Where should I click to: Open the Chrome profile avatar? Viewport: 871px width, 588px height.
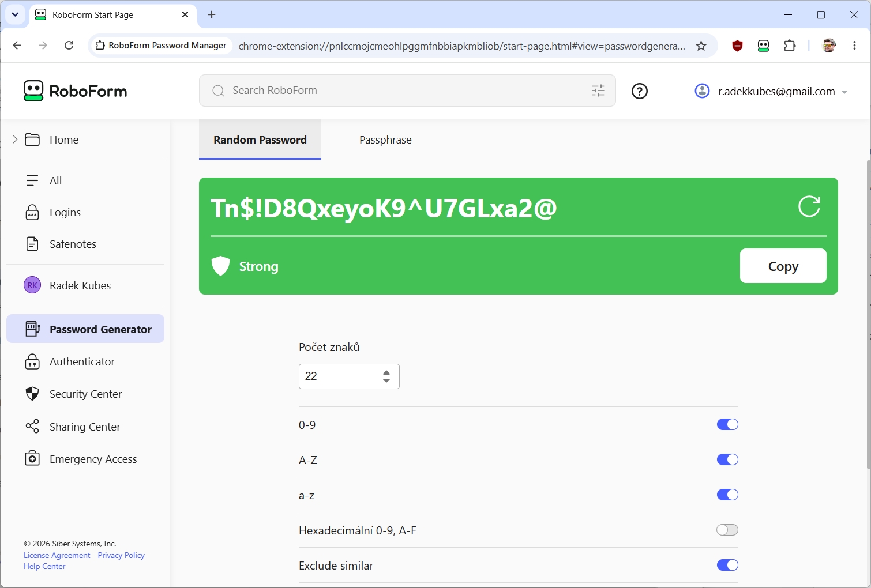pos(829,46)
